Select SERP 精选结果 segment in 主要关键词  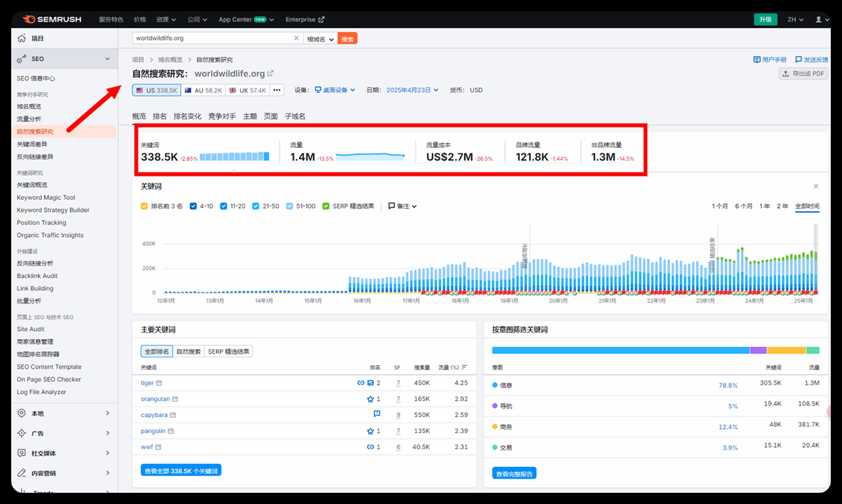229,351
